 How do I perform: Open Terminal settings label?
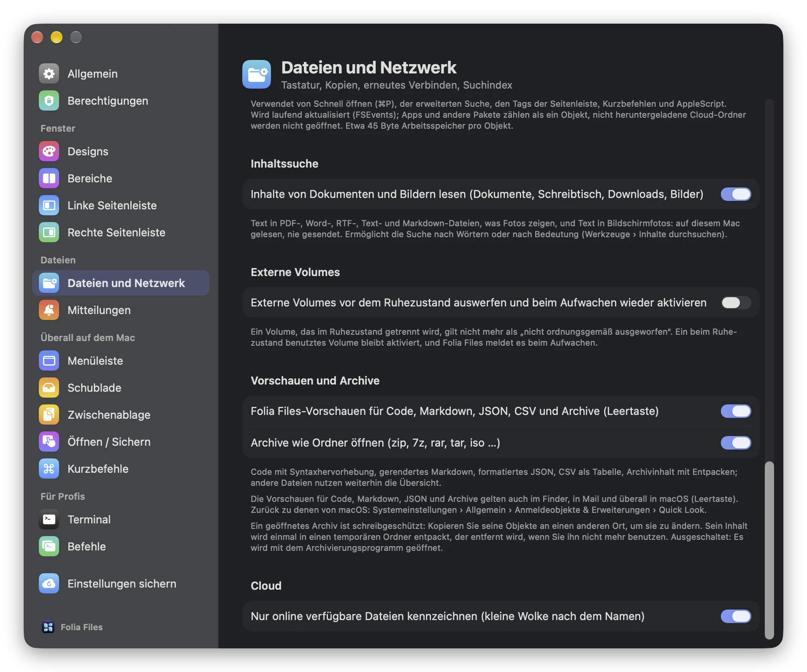tap(89, 520)
